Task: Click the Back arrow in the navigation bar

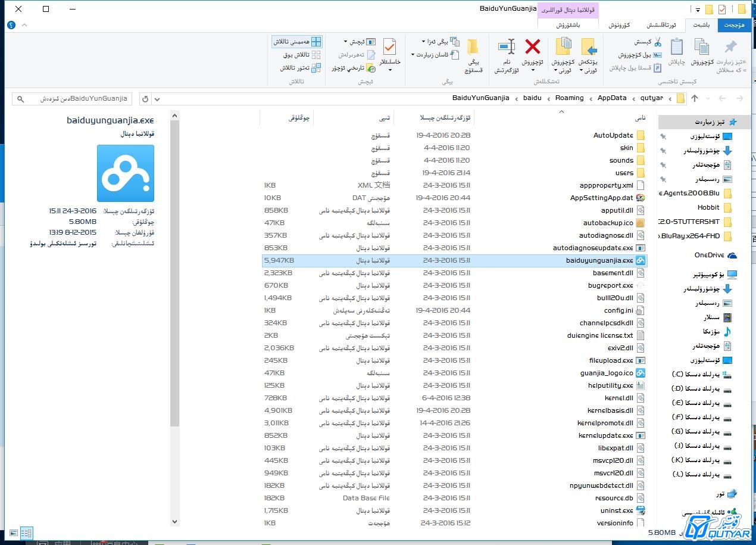Action: [739, 98]
